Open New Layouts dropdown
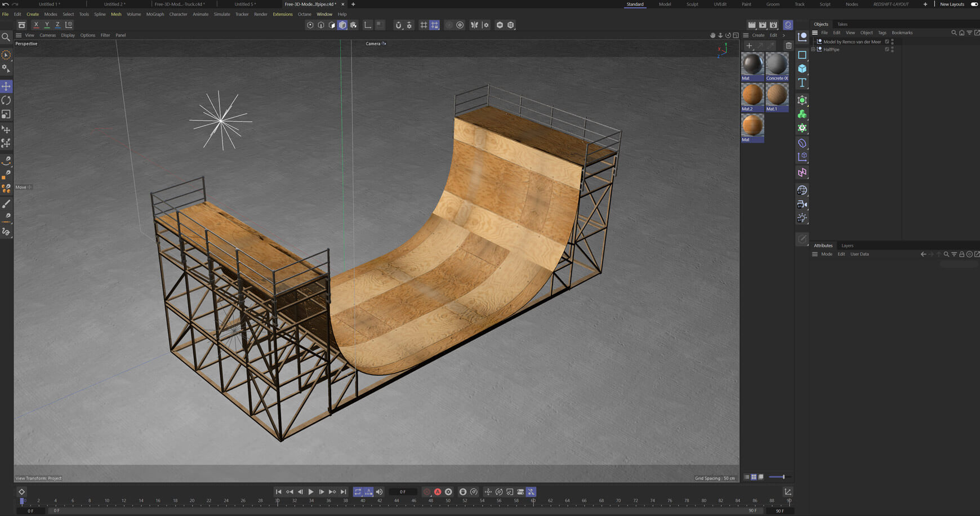 point(952,4)
